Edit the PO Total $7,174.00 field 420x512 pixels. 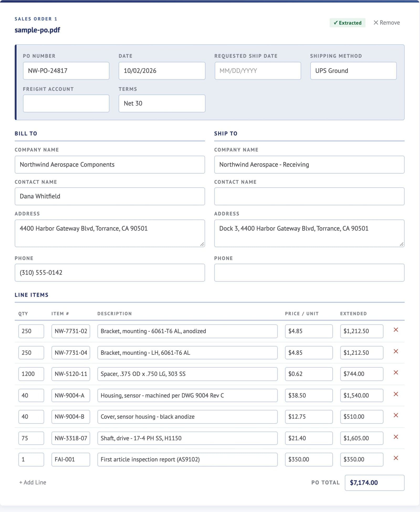[375, 483]
